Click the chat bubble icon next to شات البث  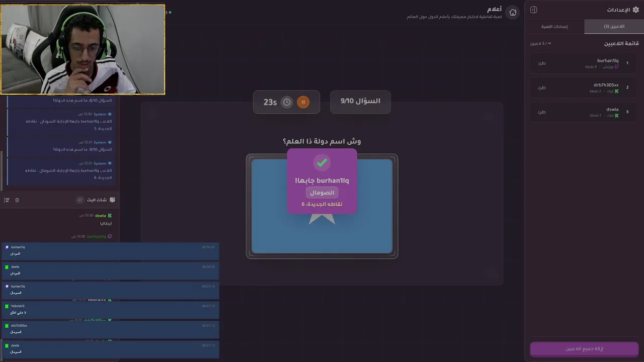[x=112, y=200]
